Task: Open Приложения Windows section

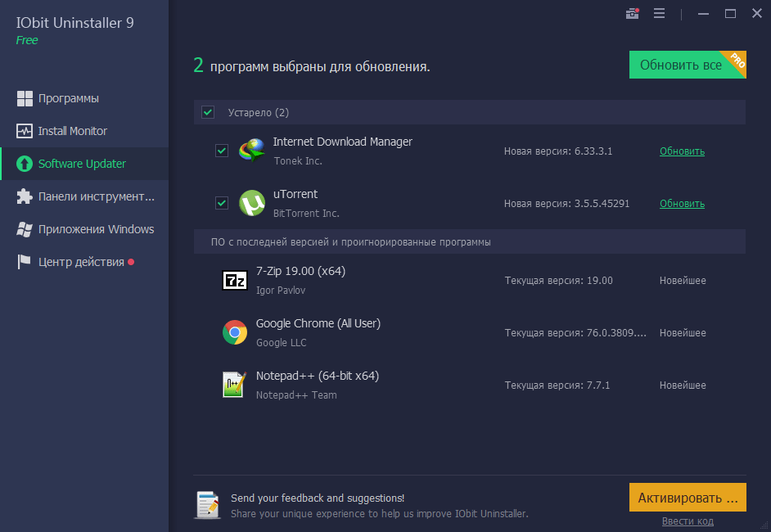Action: tap(84, 229)
